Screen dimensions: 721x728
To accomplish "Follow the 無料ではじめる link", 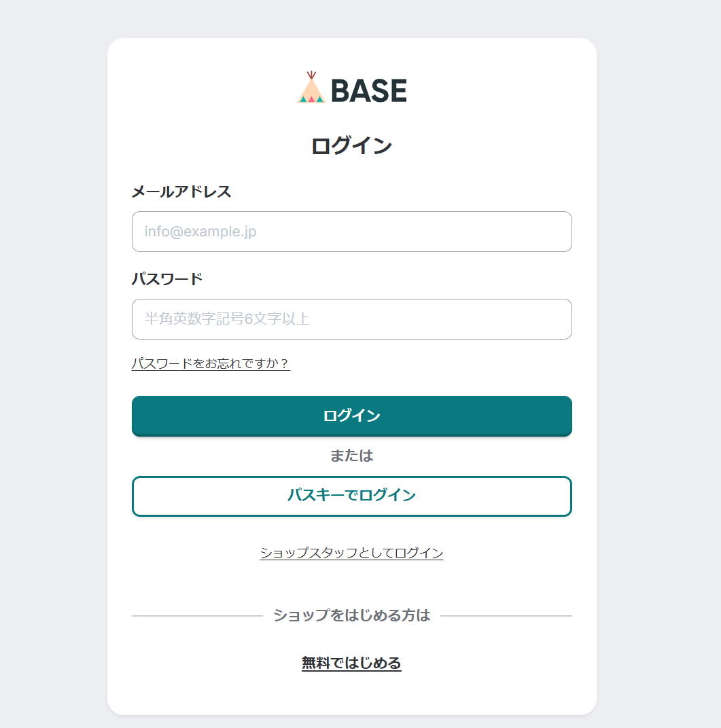I will coord(351,663).
